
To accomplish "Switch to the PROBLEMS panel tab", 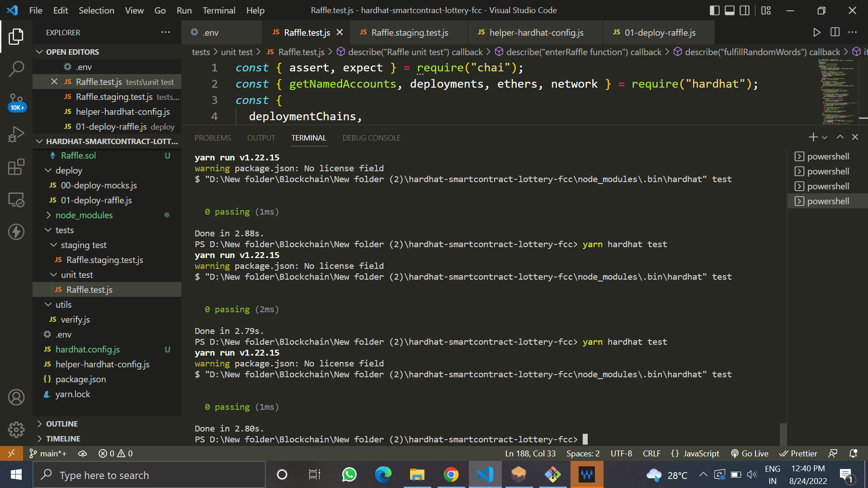I will pos(213,138).
